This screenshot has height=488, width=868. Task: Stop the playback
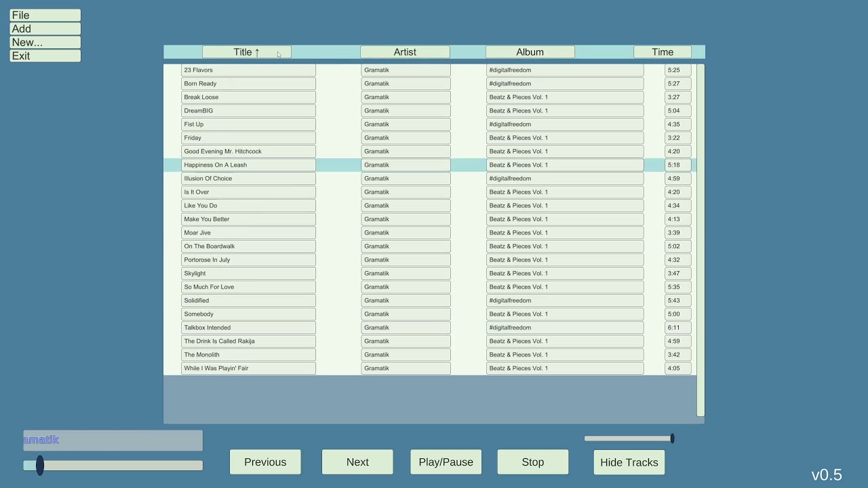click(533, 462)
